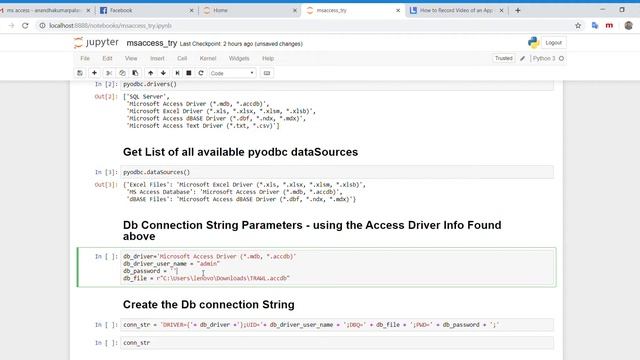Viewport: 640px width, 360px height.
Task: Click the Python 3 kernel indicator circle
Action: click(x=562, y=58)
